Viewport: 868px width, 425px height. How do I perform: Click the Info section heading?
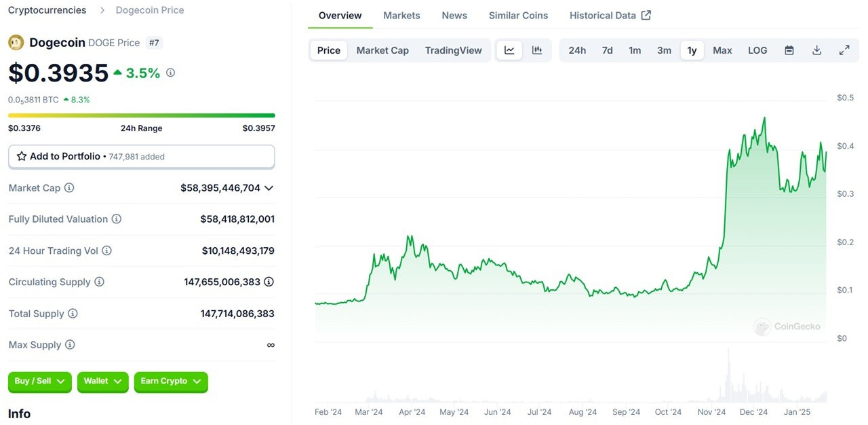tap(19, 413)
